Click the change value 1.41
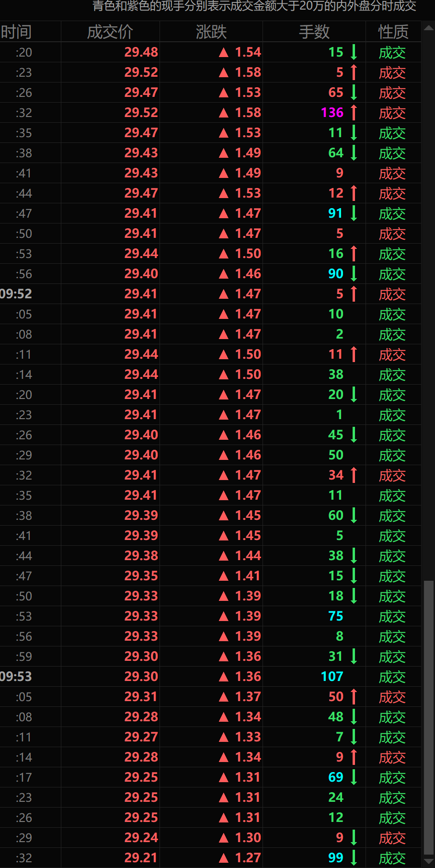The width and height of the screenshot is (435, 868). click(x=248, y=576)
